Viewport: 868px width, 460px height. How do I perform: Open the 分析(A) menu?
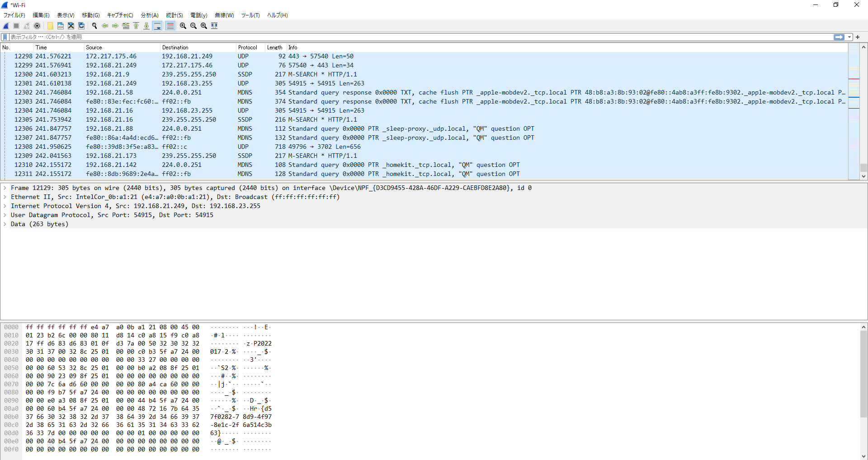pos(150,15)
